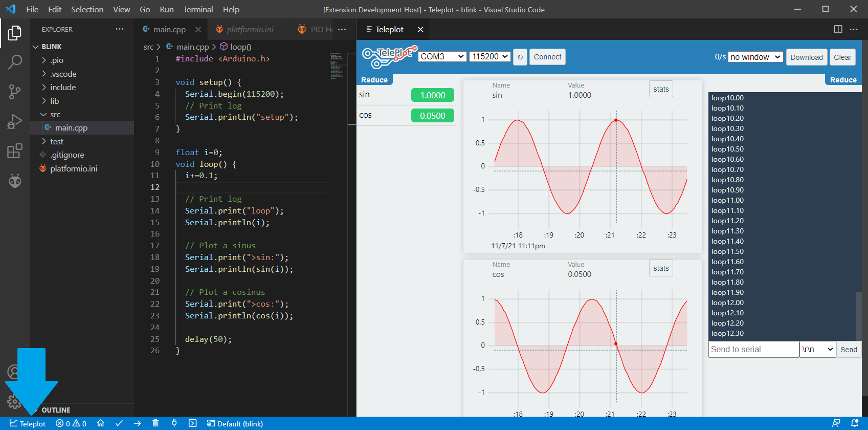Collapse the src folder

click(82, 115)
